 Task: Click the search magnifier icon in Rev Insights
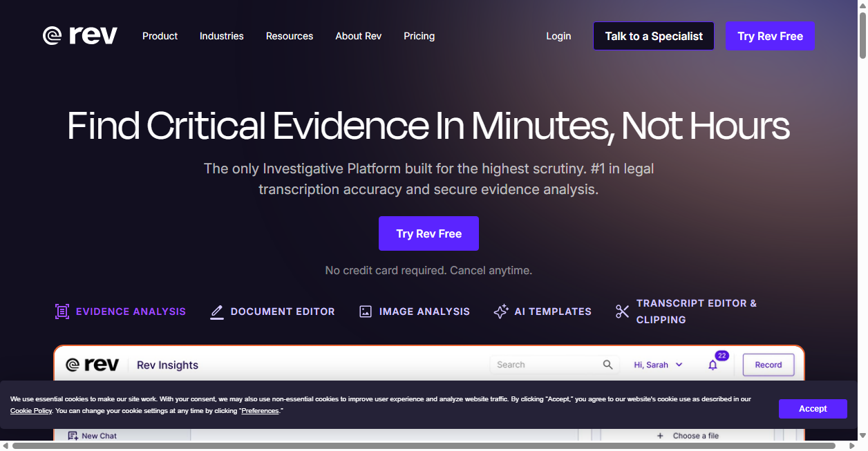[x=607, y=365]
